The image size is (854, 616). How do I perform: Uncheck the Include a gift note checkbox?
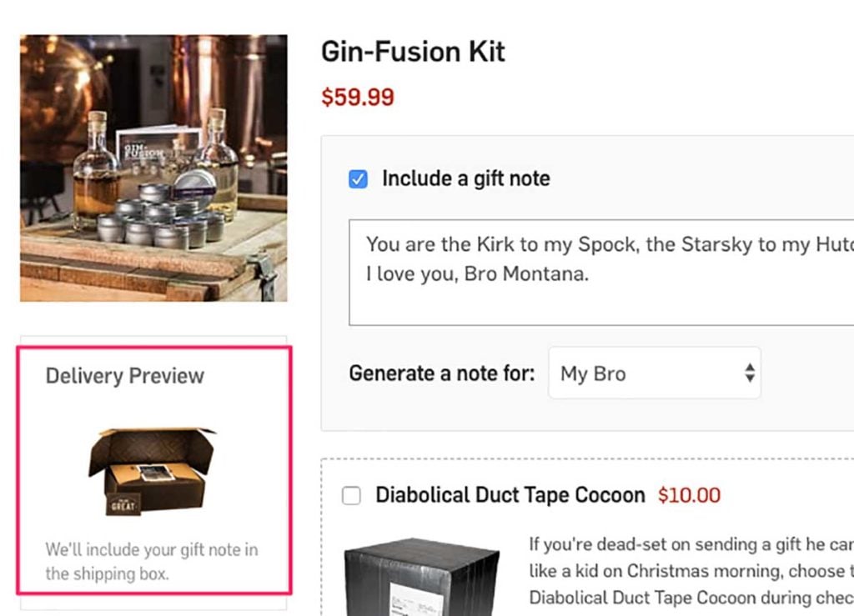pyautogui.click(x=358, y=179)
